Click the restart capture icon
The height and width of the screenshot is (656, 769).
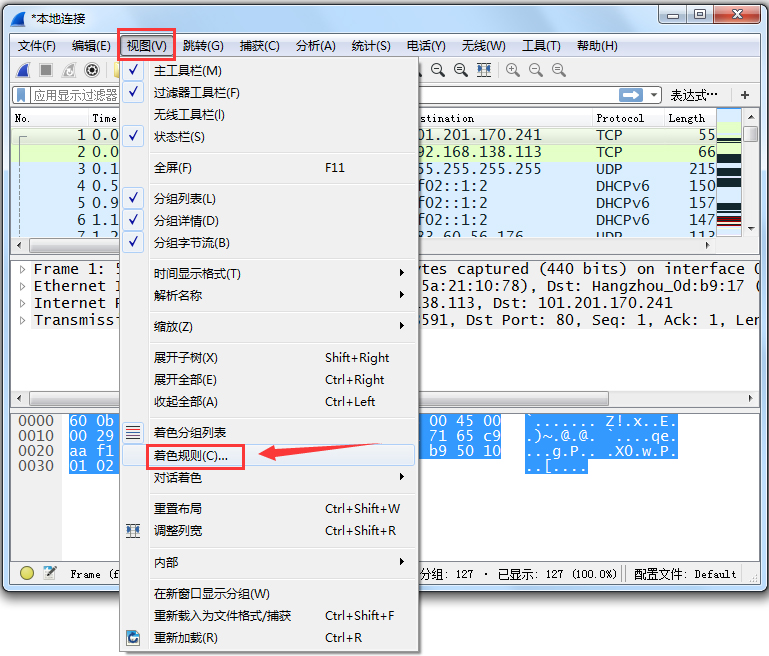click(69, 70)
